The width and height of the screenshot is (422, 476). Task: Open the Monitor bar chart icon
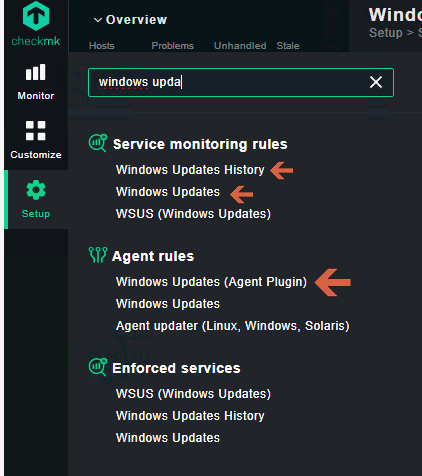click(x=36, y=72)
